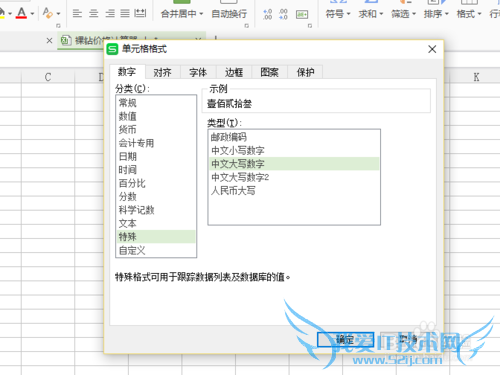Align text left in toolbar
Screen dimensions: 500x375
(x=77, y=13)
